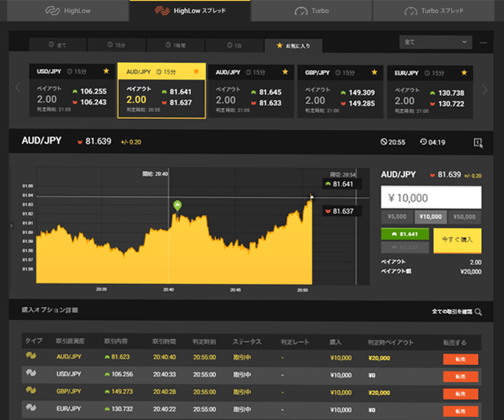Filter options by 1時間 tab

click(x=176, y=45)
